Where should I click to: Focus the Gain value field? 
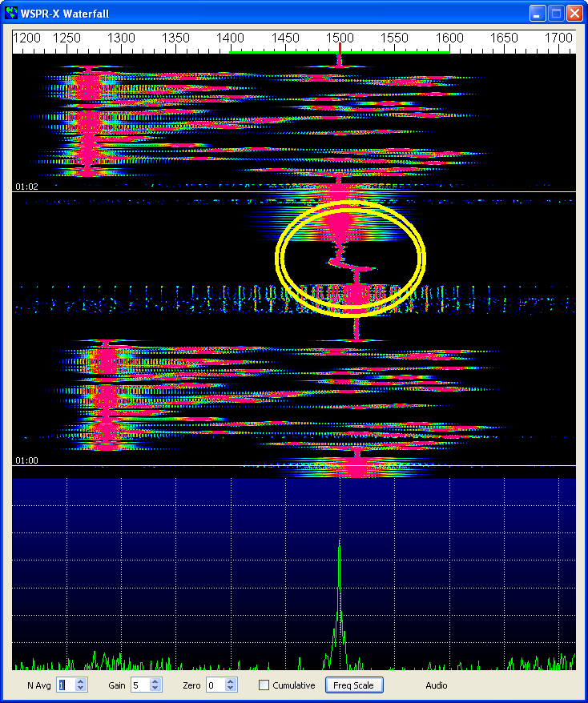(x=140, y=685)
